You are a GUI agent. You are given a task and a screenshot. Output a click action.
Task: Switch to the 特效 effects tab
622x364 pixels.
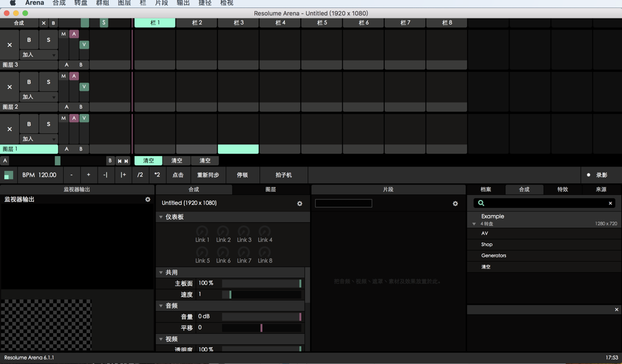pyautogui.click(x=561, y=189)
